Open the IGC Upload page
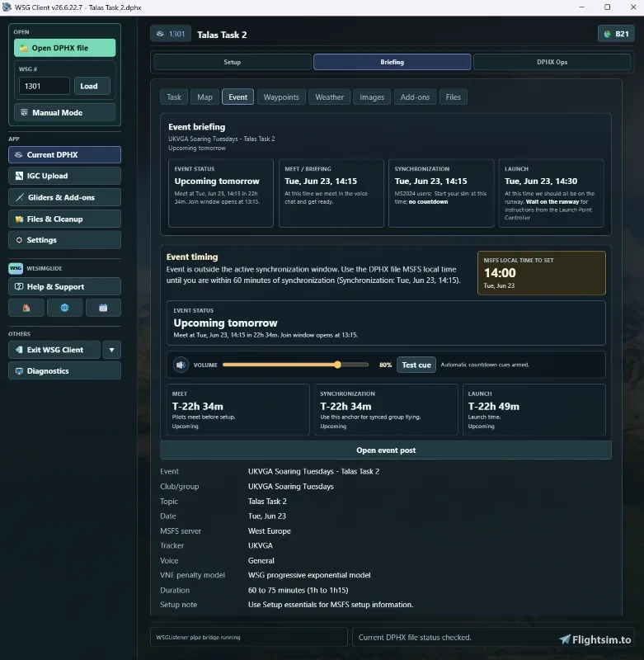Screen dimensions: 644x660 (x=64, y=176)
